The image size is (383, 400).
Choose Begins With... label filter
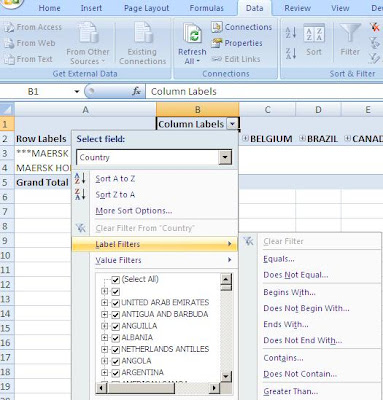tap(289, 292)
